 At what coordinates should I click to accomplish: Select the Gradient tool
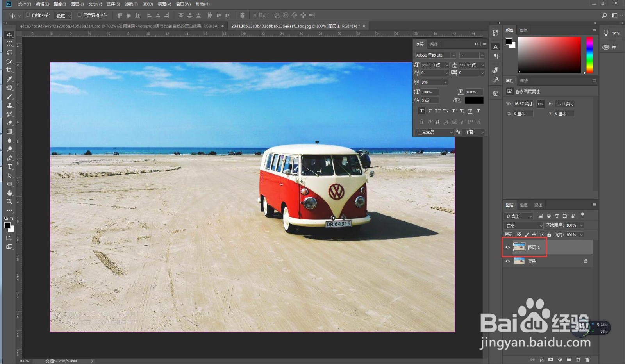click(x=9, y=132)
